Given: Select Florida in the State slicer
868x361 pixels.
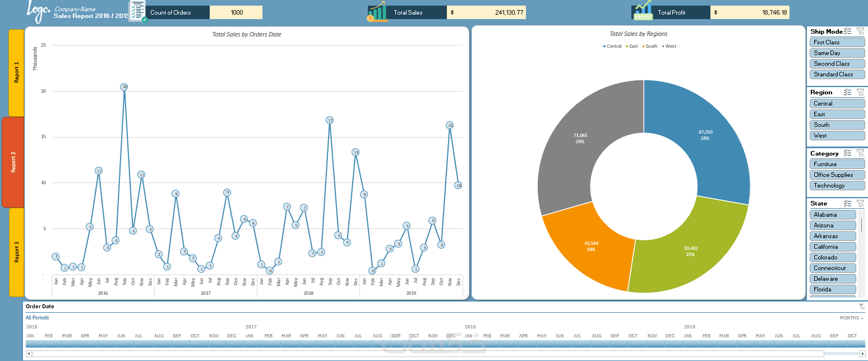Looking at the screenshot, I should 833,289.
